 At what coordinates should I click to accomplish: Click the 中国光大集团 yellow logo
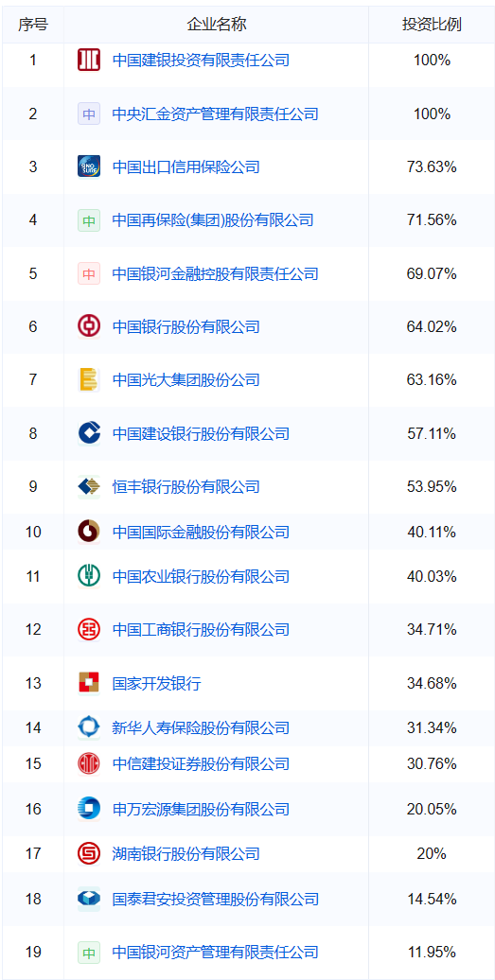tap(89, 379)
